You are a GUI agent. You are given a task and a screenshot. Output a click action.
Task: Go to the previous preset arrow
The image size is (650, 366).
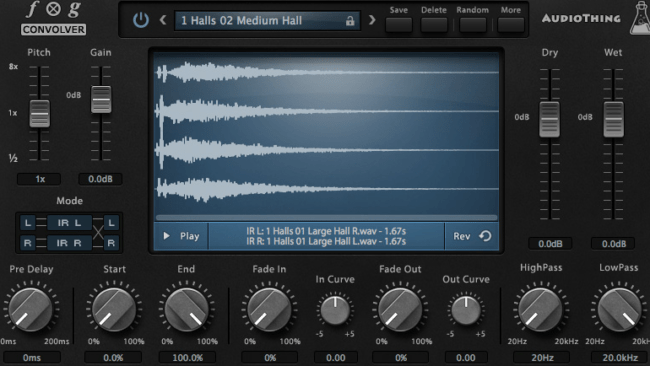[x=163, y=20]
